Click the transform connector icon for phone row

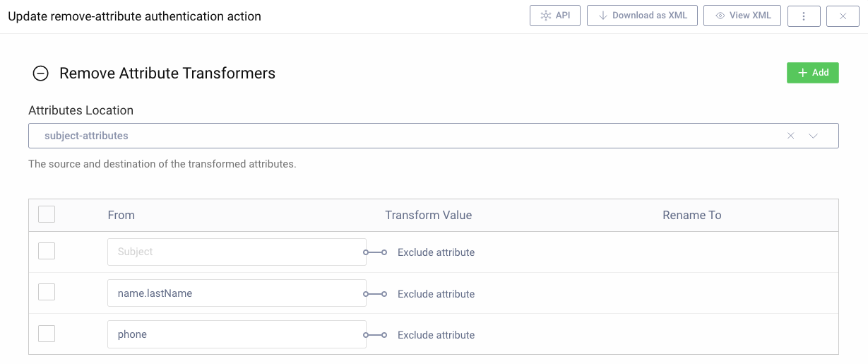[x=375, y=335]
